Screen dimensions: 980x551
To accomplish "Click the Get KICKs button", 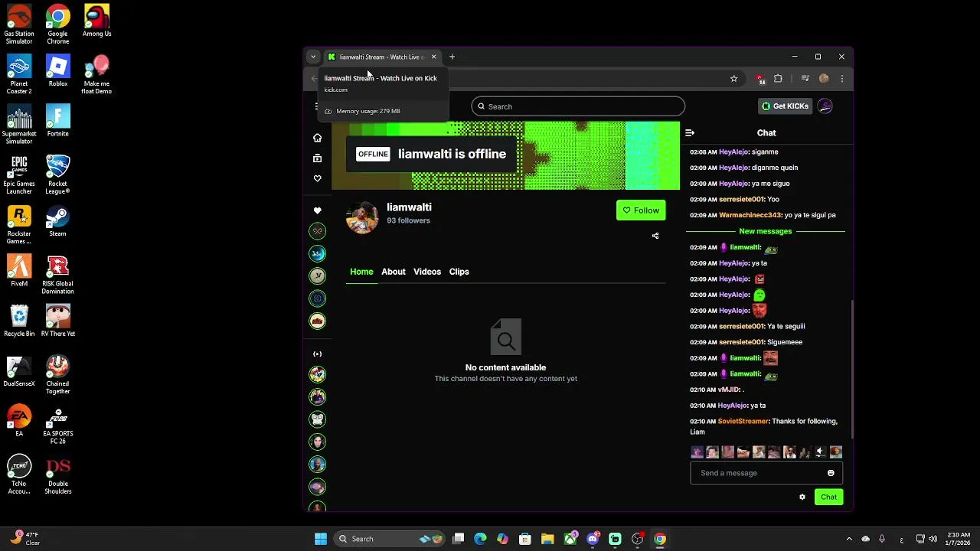I will 785,106.
